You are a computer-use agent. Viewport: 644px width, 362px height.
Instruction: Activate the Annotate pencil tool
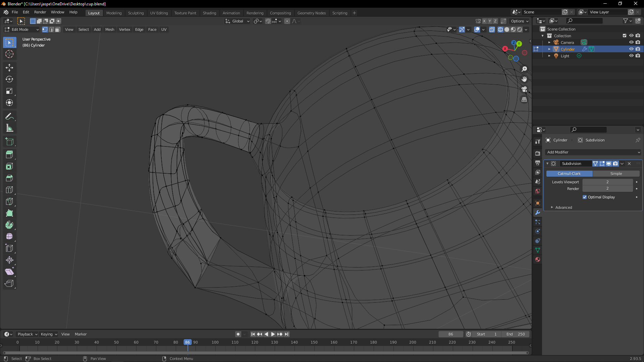(x=9, y=116)
